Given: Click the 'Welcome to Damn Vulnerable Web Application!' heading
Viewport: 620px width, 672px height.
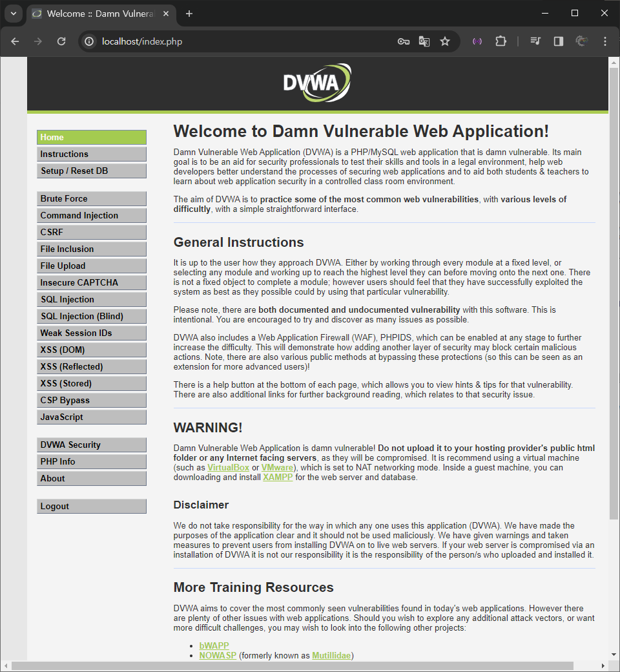Looking at the screenshot, I should [x=361, y=131].
